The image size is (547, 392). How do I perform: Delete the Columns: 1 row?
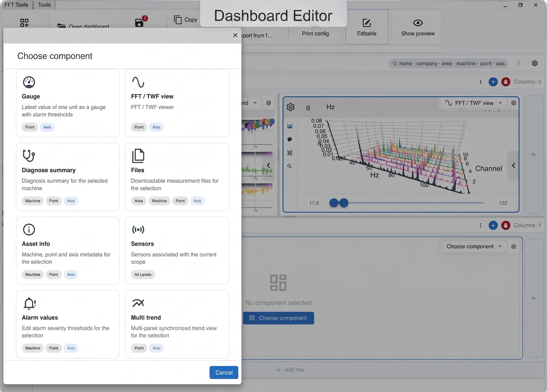click(506, 225)
